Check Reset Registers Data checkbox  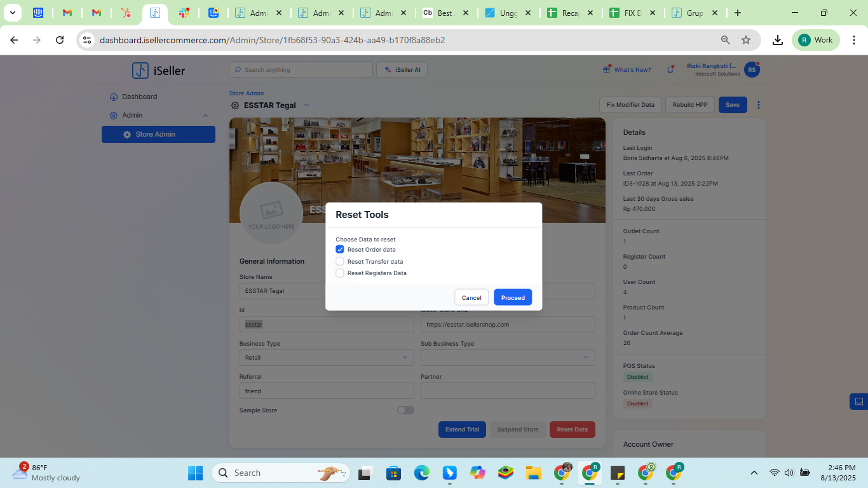[340, 273]
